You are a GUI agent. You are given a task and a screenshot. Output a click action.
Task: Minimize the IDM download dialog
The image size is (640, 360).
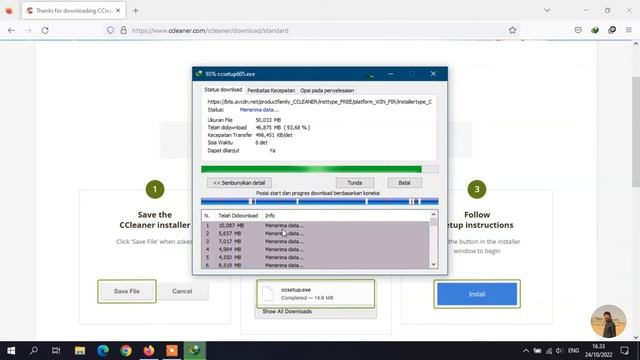point(391,74)
